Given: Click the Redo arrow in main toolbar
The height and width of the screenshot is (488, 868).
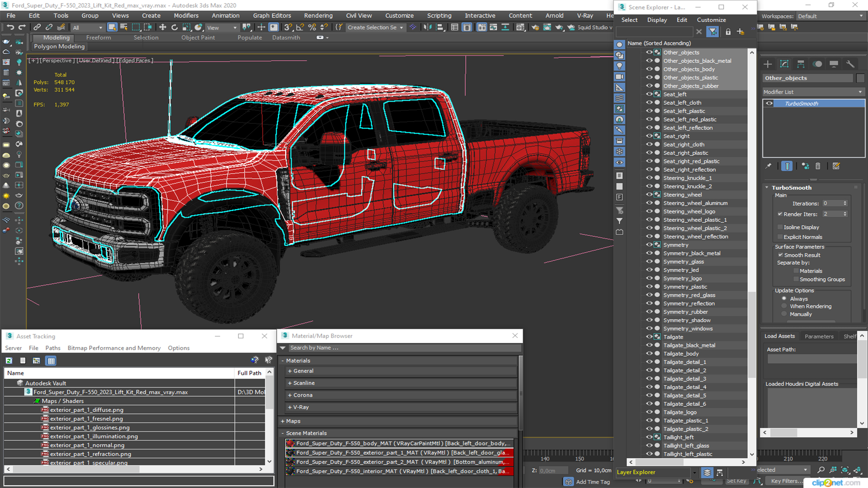Looking at the screenshot, I should [x=21, y=28].
